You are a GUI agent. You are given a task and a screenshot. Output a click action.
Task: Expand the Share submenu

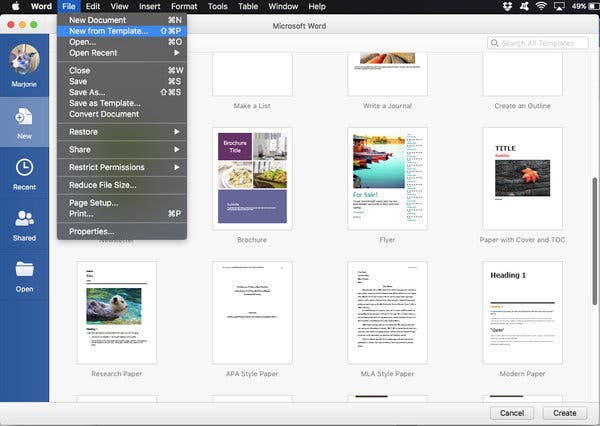point(122,149)
